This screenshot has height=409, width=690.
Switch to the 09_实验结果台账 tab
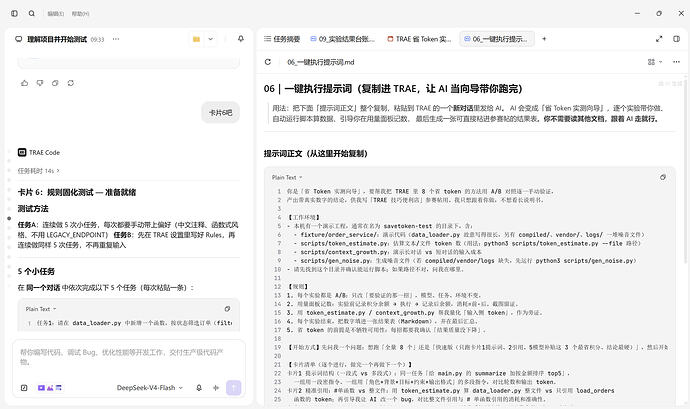point(343,39)
